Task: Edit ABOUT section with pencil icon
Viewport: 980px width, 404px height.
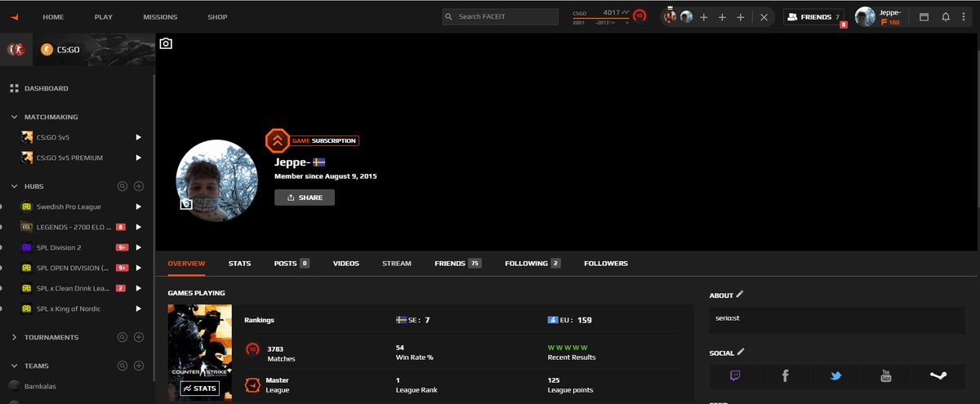Action: pyautogui.click(x=740, y=294)
